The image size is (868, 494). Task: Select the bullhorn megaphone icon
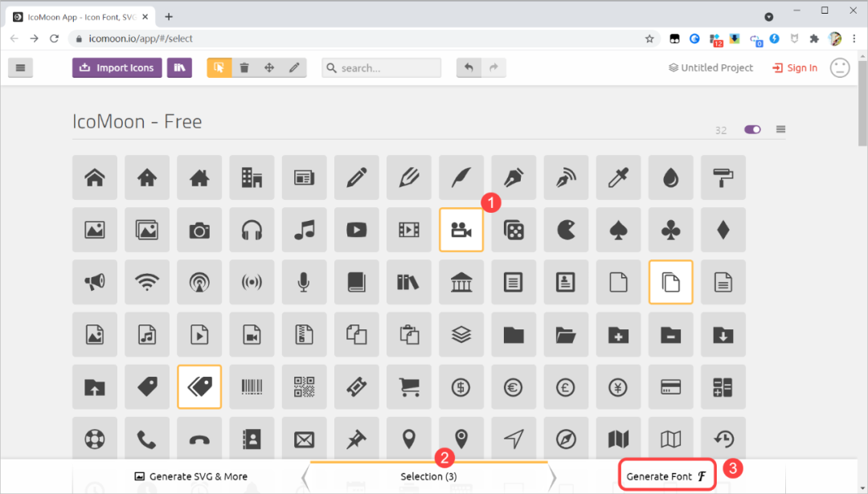tap(95, 282)
